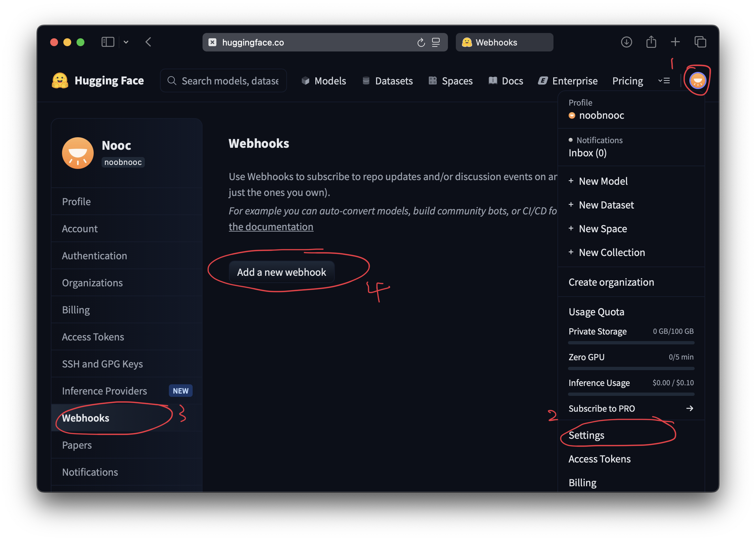The image size is (756, 541).
Task: Show the tab overview icon
Action: [700, 42]
